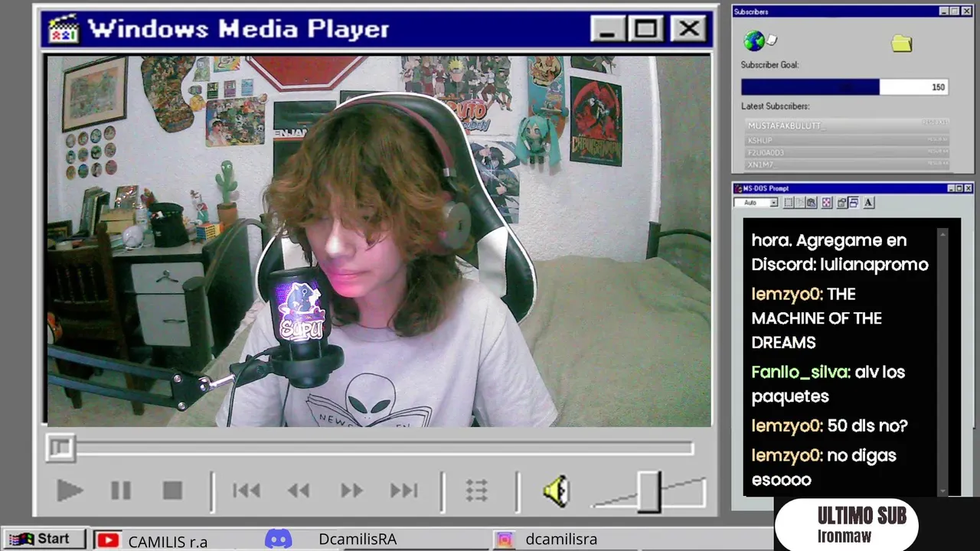Click username Fanllo_silva in chat
The height and width of the screenshot is (551, 980).
coord(800,372)
